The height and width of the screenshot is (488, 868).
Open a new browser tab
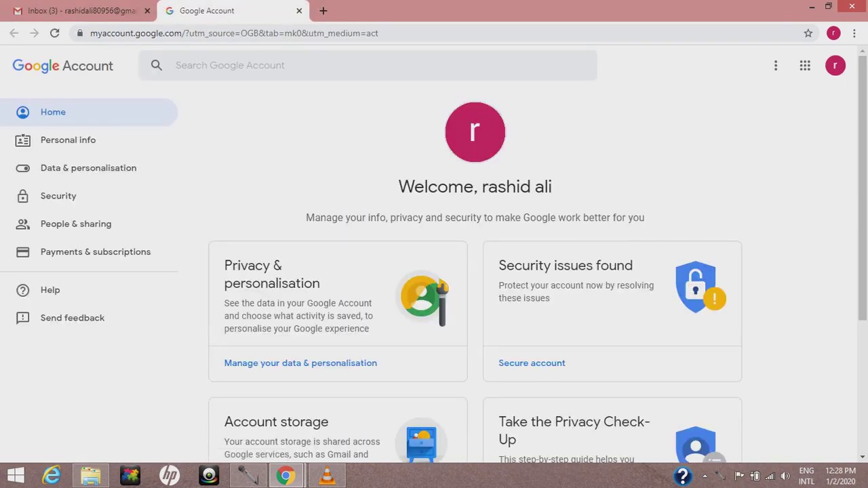(x=323, y=11)
